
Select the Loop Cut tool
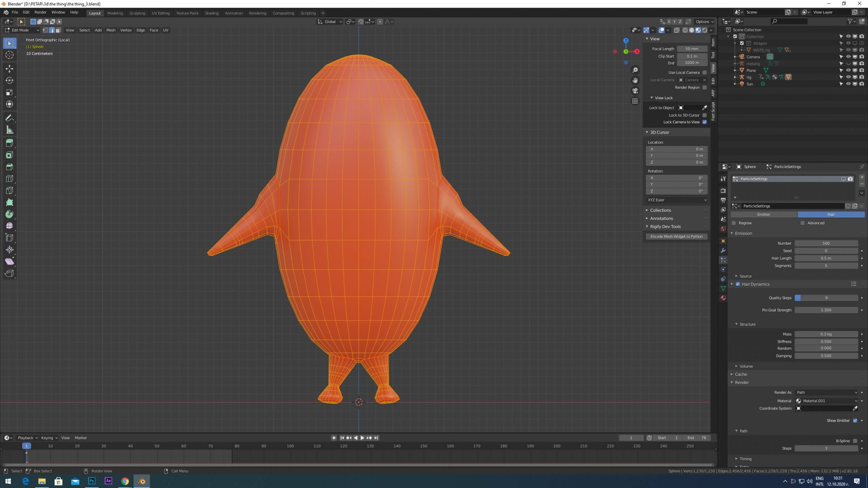[10, 179]
